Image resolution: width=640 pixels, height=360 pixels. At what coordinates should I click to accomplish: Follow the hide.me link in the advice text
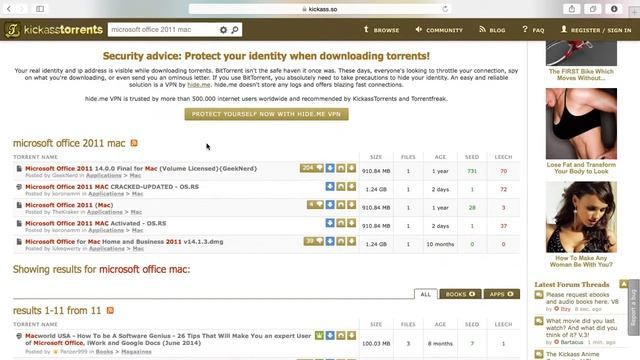(199, 85)
